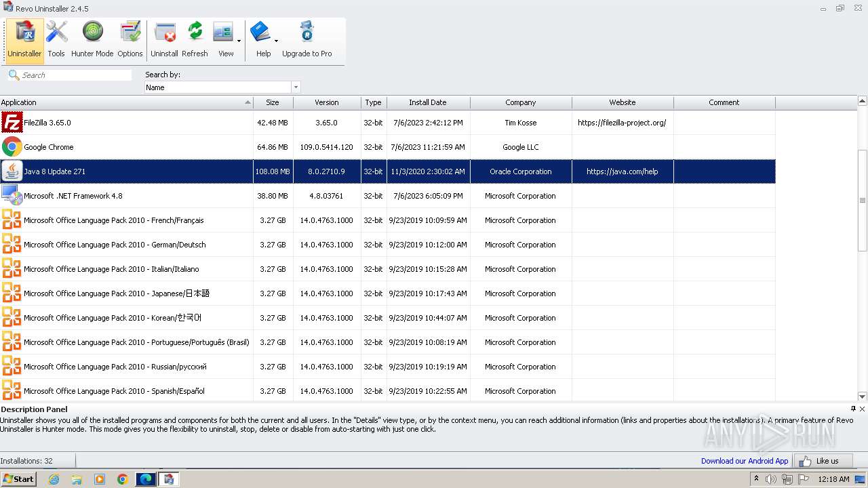Viewport: 868px width, 488px height.
Task: Sort by the Size column header
Action: point(273,102)
